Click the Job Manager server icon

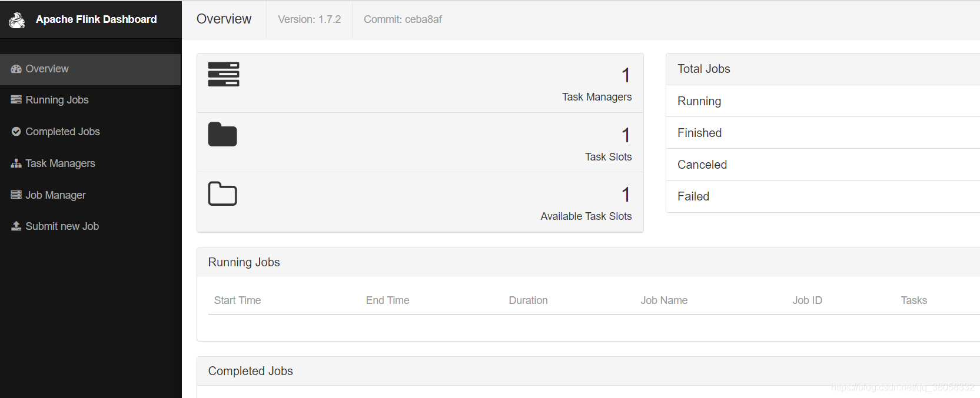[16, 195]
